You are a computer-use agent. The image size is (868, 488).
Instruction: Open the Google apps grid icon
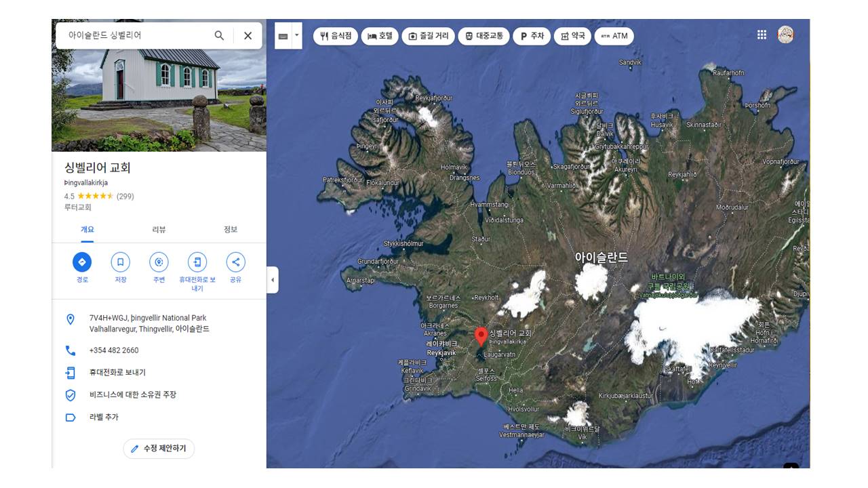pyautogui.click(x=762, y=35)
